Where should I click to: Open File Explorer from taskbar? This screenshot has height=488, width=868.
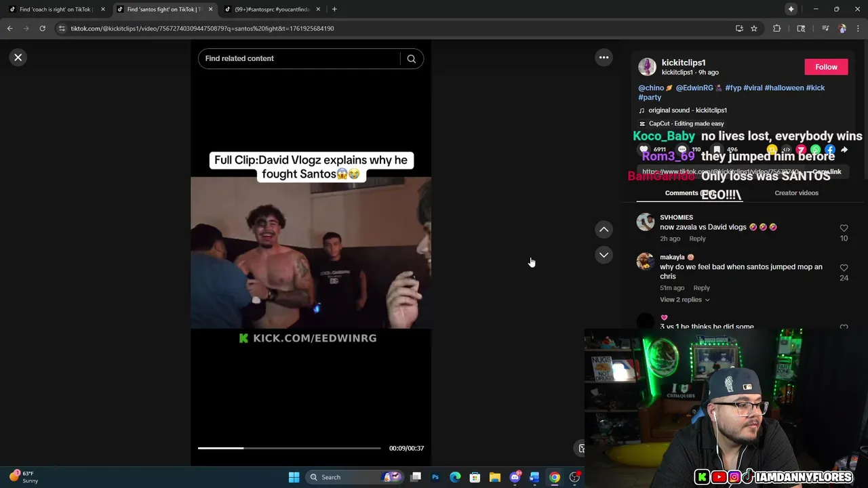coord(495,477)
